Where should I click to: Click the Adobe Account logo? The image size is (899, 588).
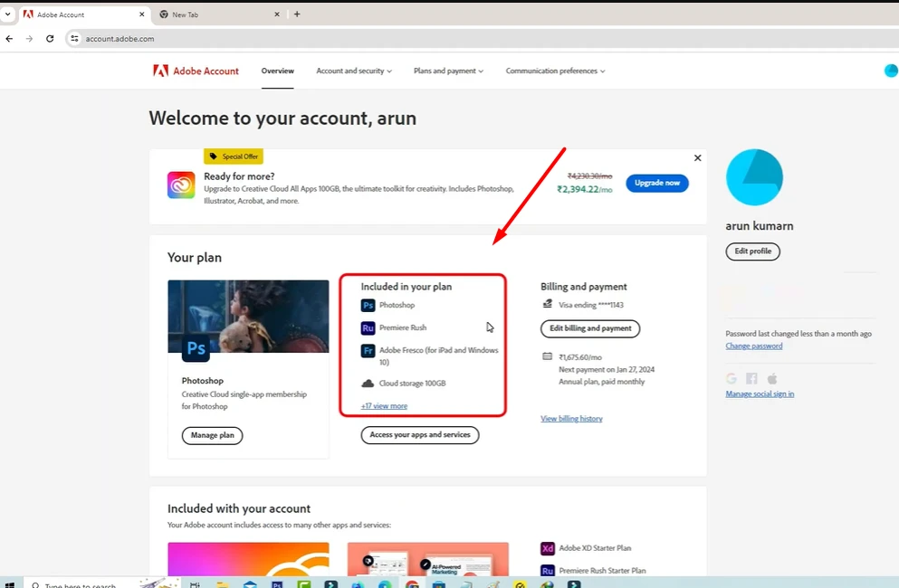[196, 71]
